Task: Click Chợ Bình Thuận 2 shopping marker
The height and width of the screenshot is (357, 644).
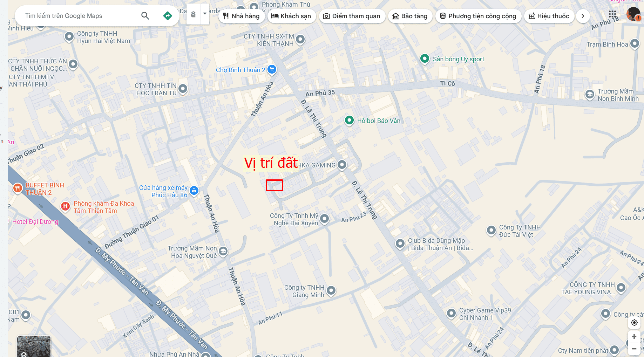Action: 272,69
